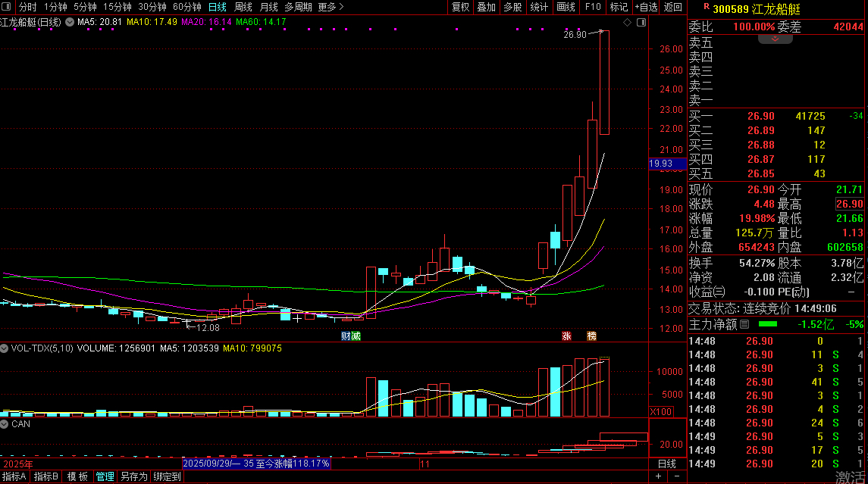868x484 pixels.
Task: Click the latest tall daily candlestick
Action: pos(604,83)
